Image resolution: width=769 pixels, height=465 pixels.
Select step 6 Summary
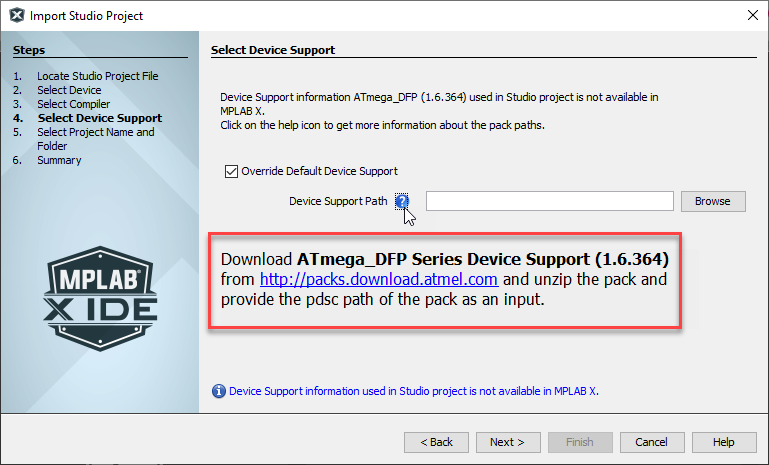coord(59,160)
